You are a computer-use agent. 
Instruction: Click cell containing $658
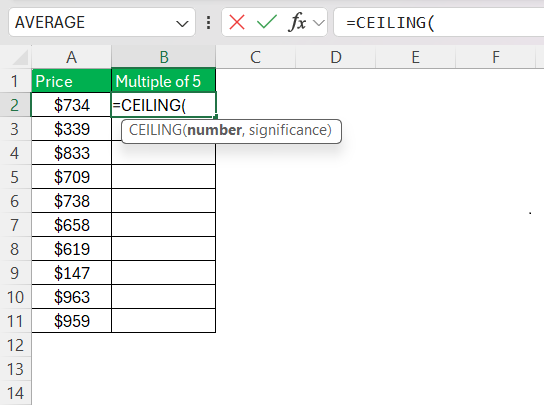tap(71, 225)
